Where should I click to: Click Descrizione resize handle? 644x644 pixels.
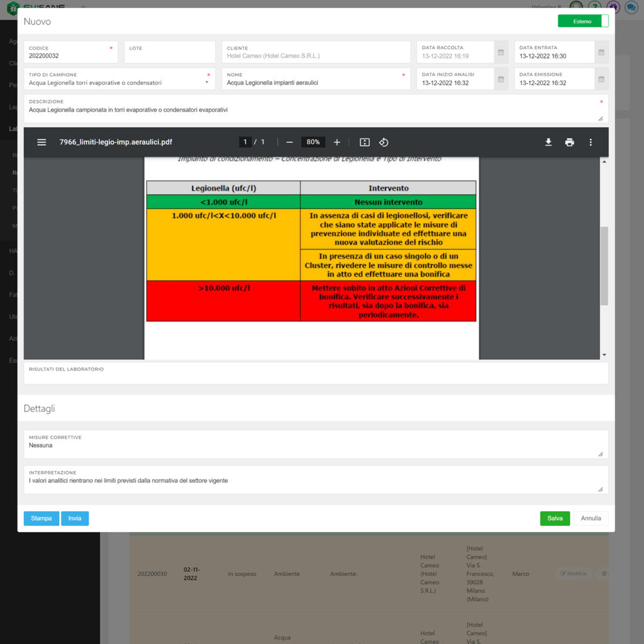[601, 119]
